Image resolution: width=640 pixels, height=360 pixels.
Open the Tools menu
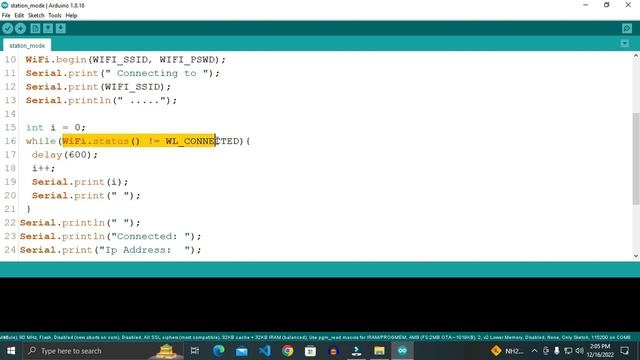click(x=55, y=16)
